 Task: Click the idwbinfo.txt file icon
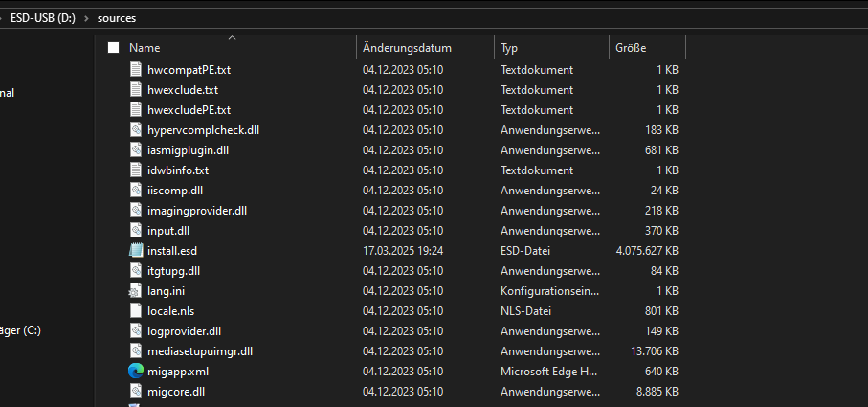point(135,170)
